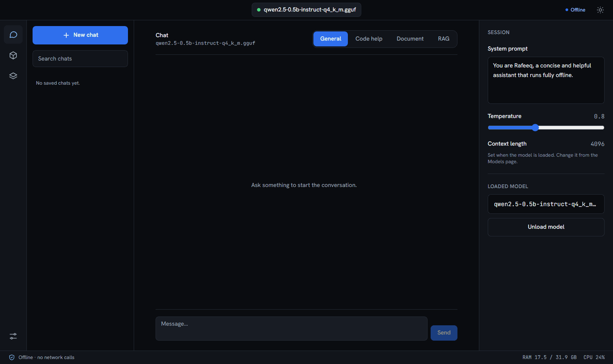Click the RAM 17.5 / 31.9 GB status
Viewport: 613px width, 364px height.
(549, 357)
